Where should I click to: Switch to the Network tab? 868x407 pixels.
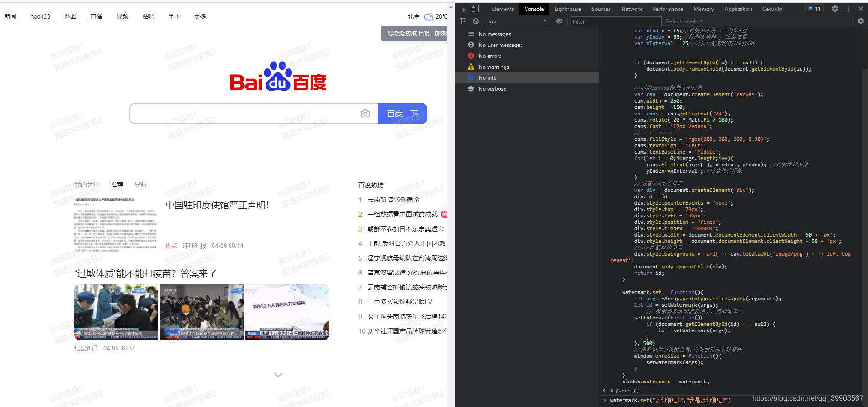click(632, 9)
